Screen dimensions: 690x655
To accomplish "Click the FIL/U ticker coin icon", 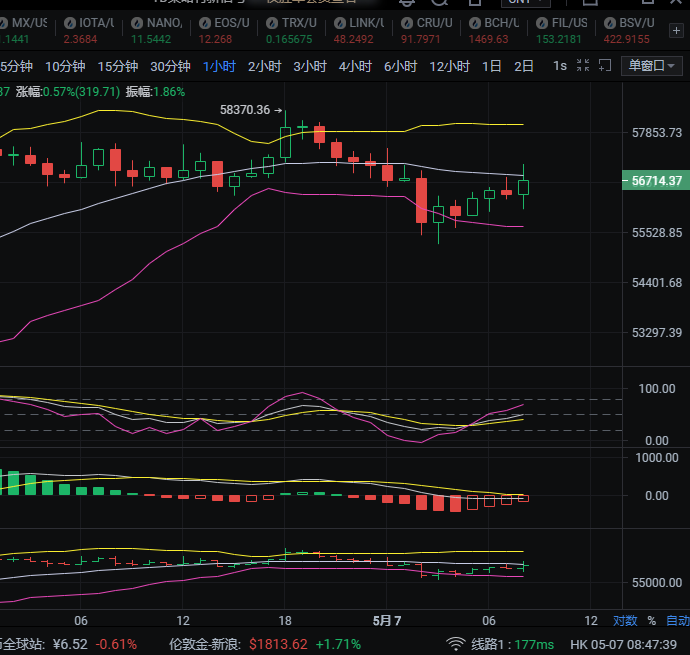I will 542,22.
